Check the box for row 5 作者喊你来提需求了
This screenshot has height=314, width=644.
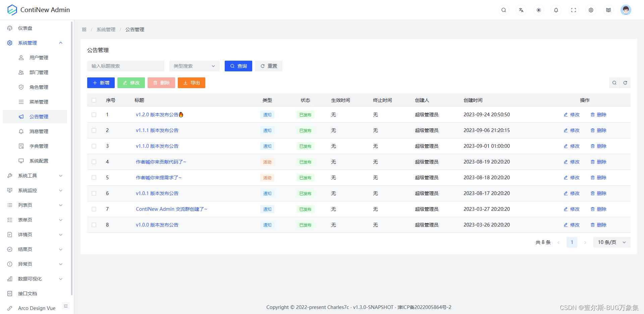[x=94, y=178]
